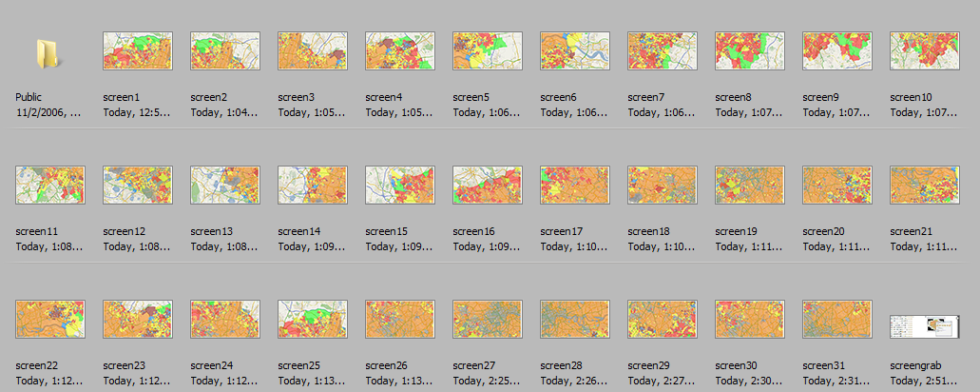Click the 'screen4' file name
Viewport: 980px width, 392px height.
click(384, 98)
